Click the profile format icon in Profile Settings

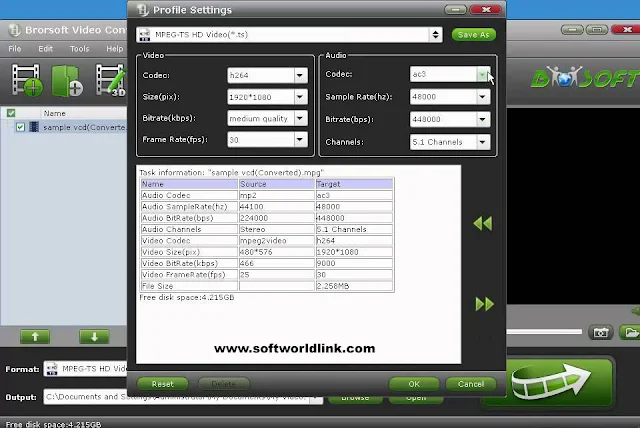pyautogui.click(x=144, y=35)
